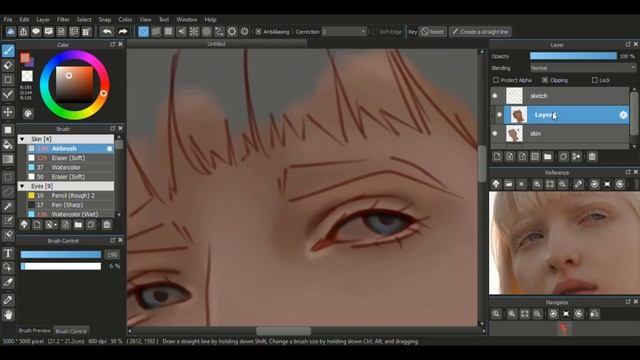Screen dimensions: 640x360
Task: Select the Watercolor 37 brush
Action: [70, 167]
